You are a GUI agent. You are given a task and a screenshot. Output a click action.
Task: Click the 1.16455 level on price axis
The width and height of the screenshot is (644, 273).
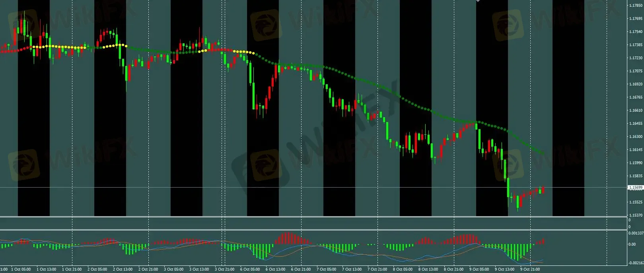click(x=635, y=124)
